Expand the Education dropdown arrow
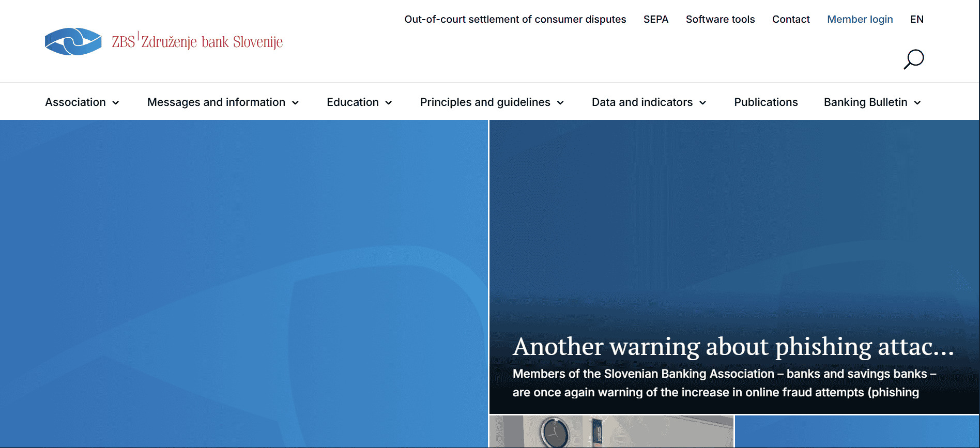 tap(388, 103)
